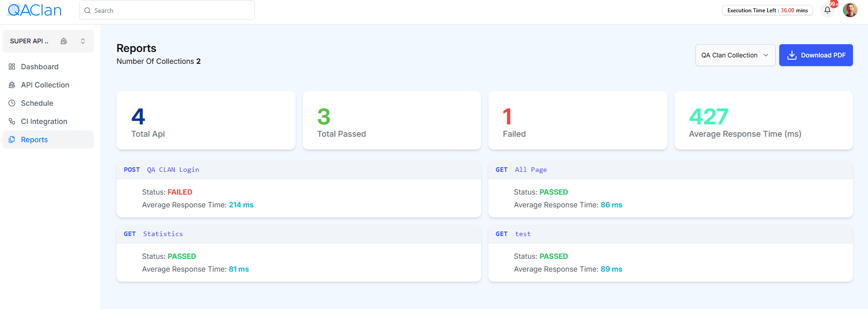The image size is (868, 309).
Task: Expand the SUPER API workspace switcher
Action: pos(83,41)
